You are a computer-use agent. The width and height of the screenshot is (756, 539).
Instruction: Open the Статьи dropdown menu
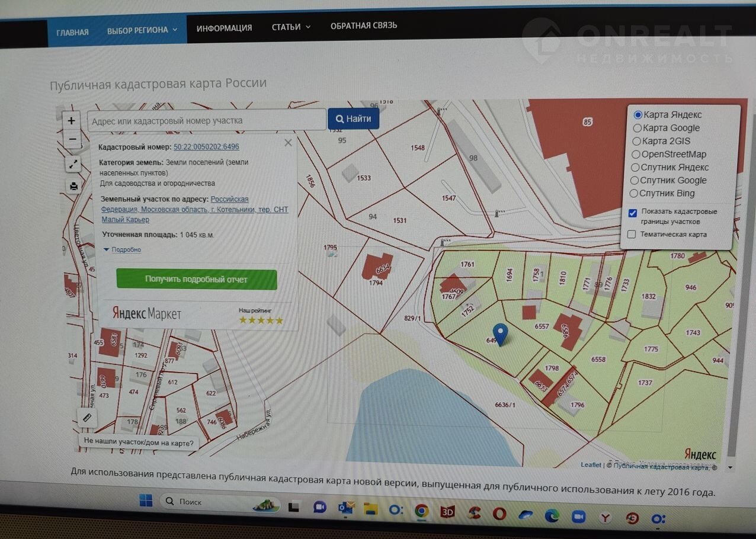pos(291,27)
